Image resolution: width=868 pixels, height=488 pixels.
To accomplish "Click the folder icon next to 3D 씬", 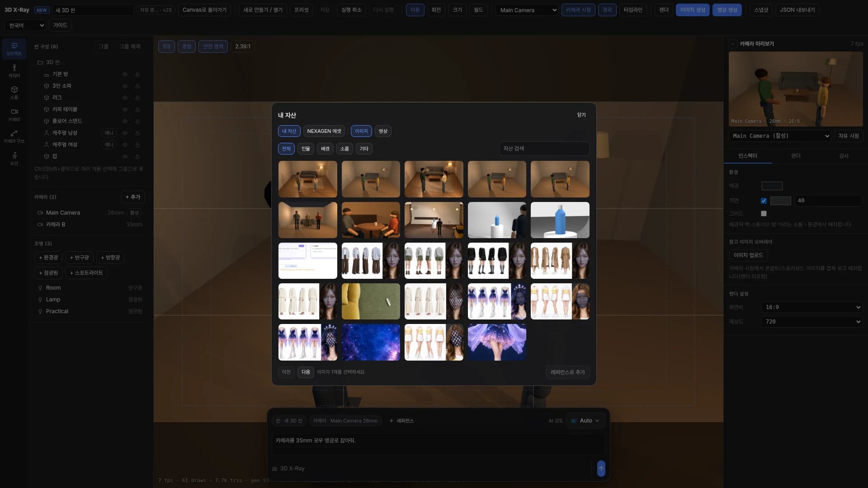I will pos(40,62).
